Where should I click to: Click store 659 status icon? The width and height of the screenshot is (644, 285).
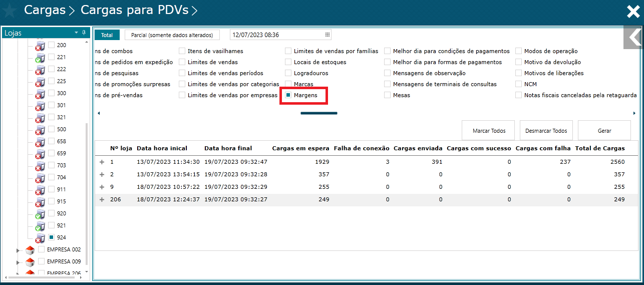(x=40, y=154)
